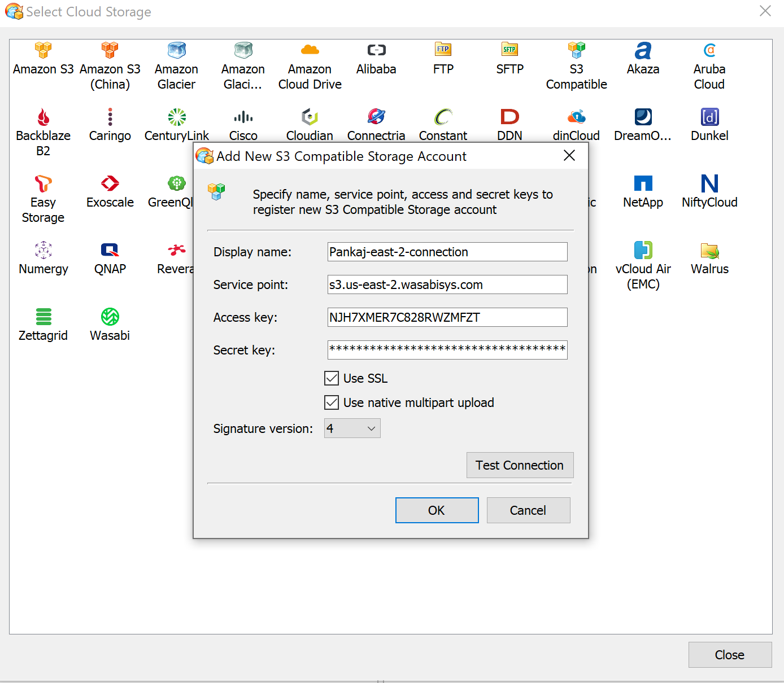Open the Signature version dropdown
This screenshot has height=683, width=784.
pos(352,428)
